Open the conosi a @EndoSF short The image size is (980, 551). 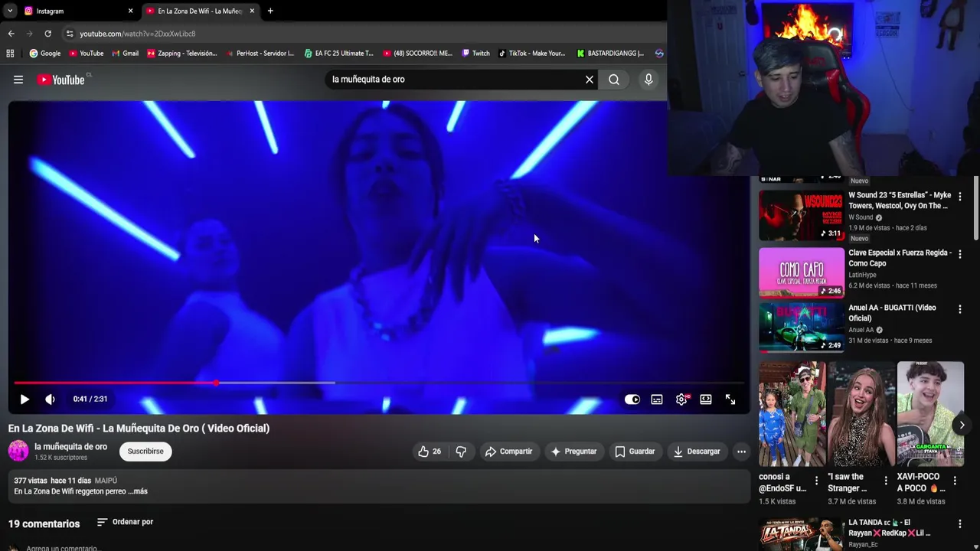(x=792, y=414)
